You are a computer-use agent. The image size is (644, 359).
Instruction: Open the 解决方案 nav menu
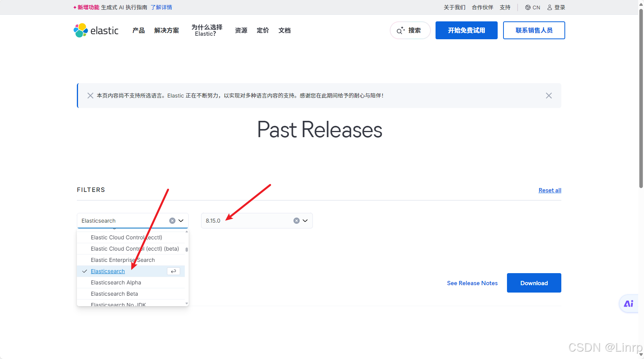tap(167, 30)
